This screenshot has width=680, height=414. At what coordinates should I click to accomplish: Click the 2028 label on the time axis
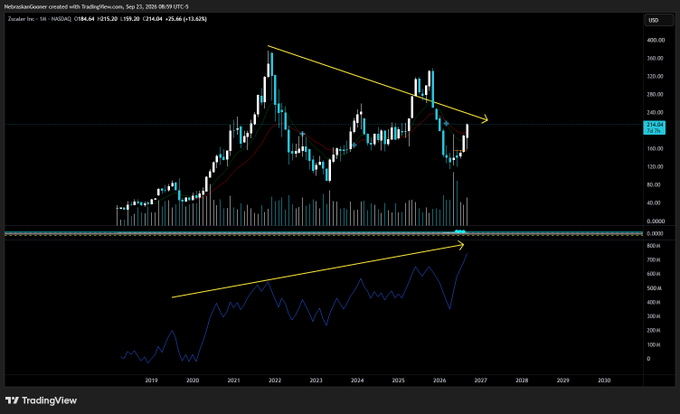click(x=522, y=380)
